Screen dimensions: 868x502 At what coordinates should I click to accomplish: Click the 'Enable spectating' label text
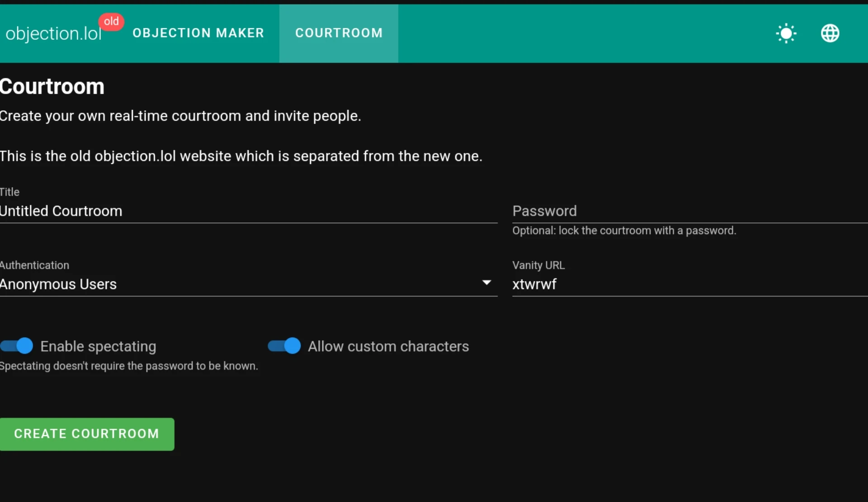(x=98, y=346)
